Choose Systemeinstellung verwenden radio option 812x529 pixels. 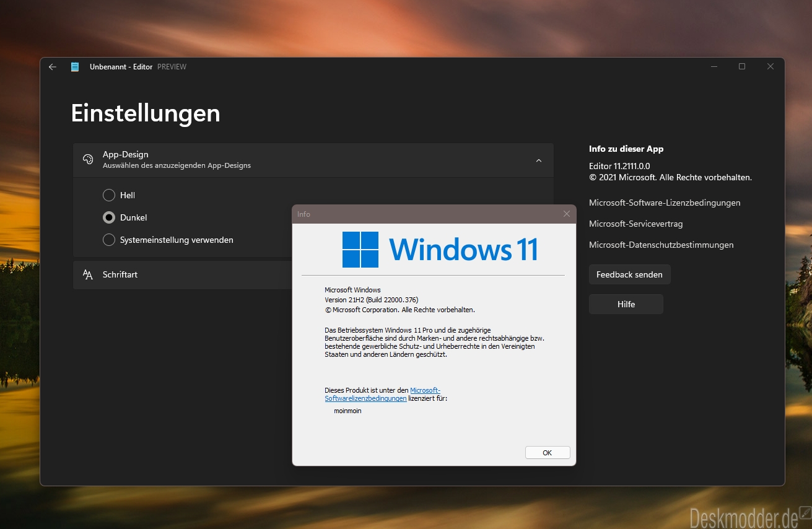(109, 240)
